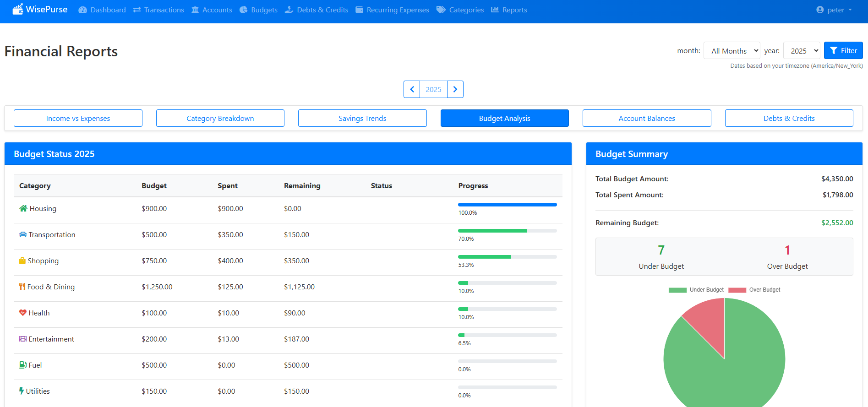Open the Dashboard nav item
The height and width of the screenshot is (407, 868).
pos(102,10)
